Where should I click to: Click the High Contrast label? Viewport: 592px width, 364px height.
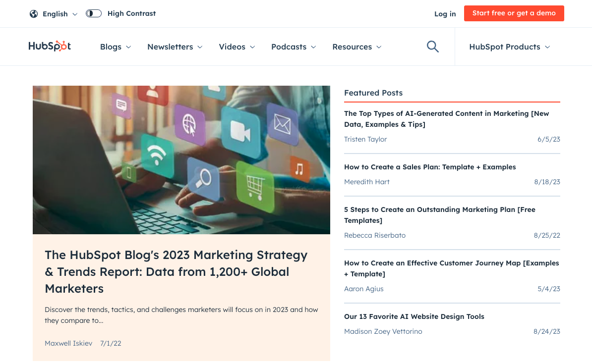(131, 13)
